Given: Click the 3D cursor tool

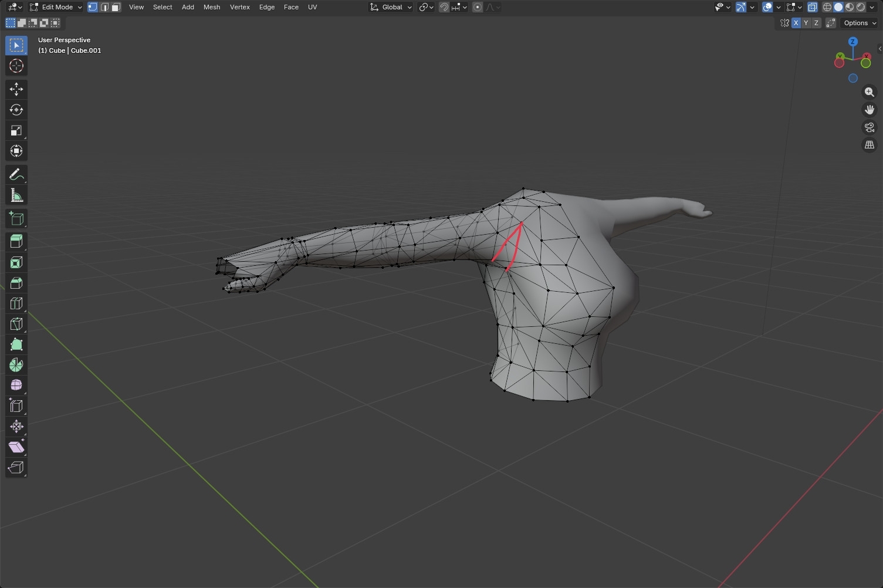Looking at the screenshot, I should 16,66.
